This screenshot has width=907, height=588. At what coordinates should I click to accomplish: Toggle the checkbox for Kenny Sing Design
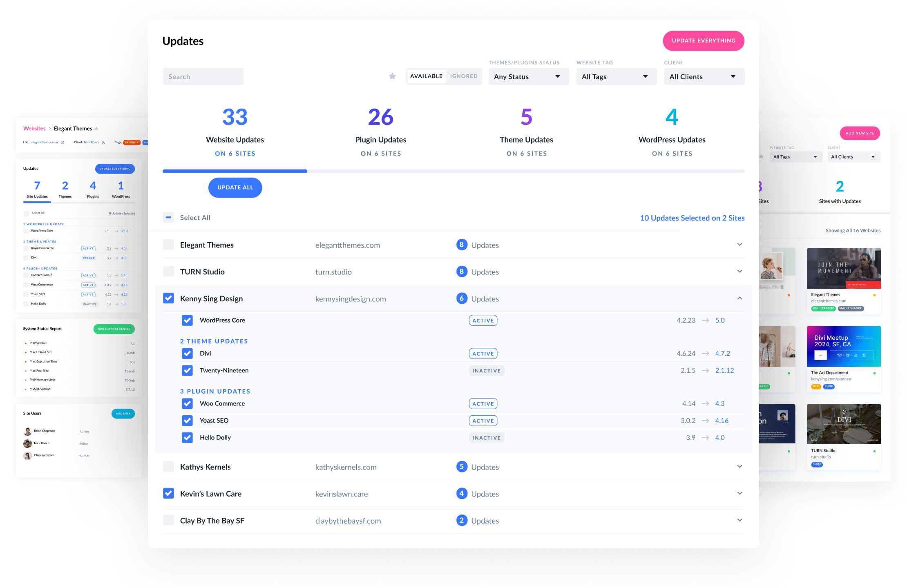tap(168, 298)
